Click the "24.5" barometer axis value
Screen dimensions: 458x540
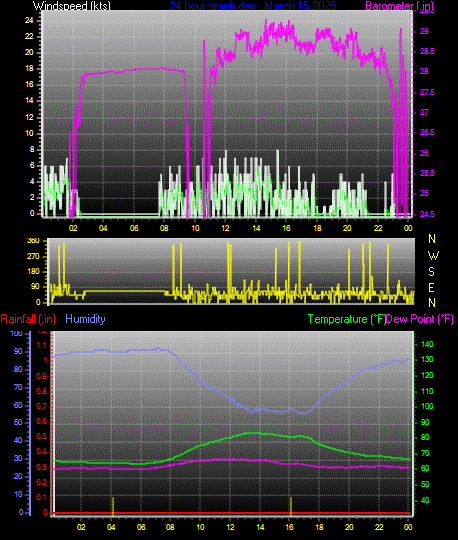click(427, 214)
